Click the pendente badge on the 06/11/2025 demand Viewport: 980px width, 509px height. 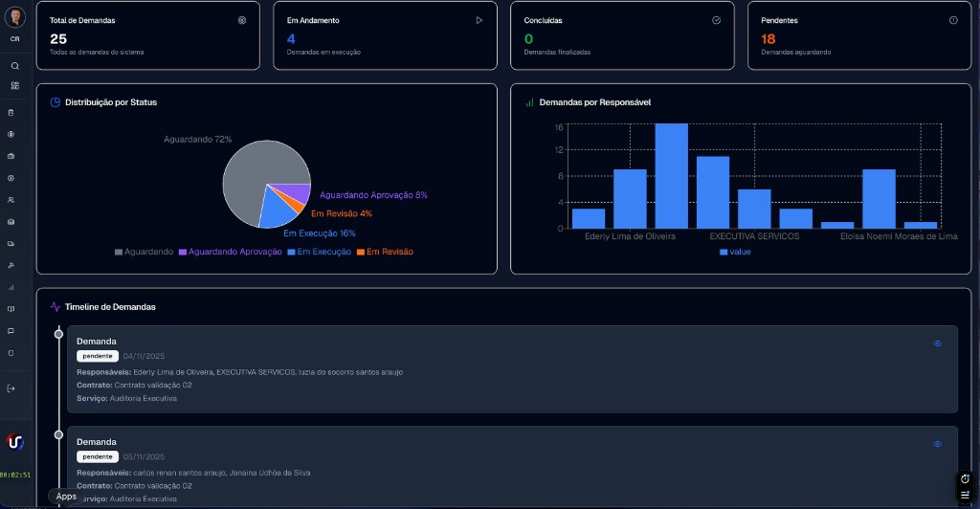click(98, 456)
